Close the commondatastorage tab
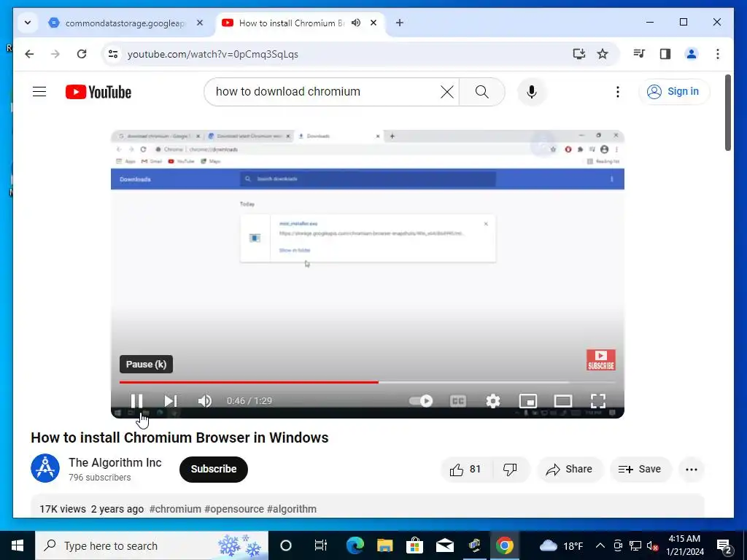This screenshot has height=560, width=747. point(200,23)
